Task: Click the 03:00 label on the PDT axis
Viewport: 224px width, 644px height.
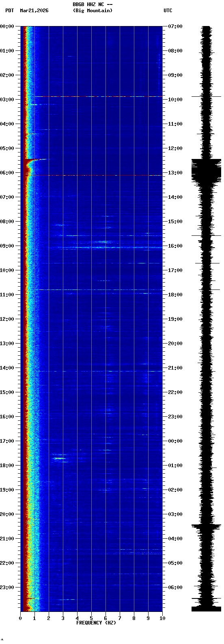Action: coord(7,100)
